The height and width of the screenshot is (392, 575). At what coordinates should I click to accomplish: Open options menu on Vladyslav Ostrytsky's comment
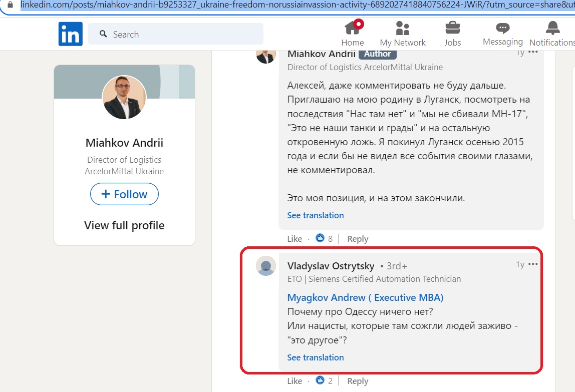tap(533, 264)
